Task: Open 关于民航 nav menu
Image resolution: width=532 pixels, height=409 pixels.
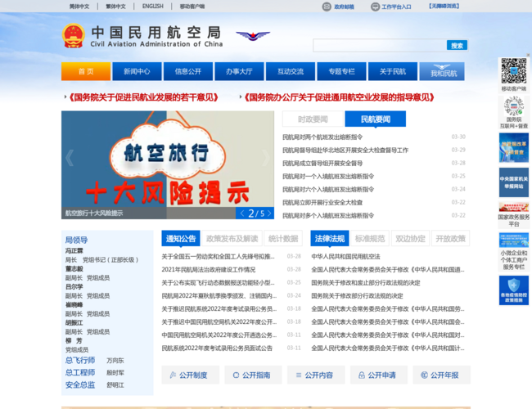Action: point(393,71)
